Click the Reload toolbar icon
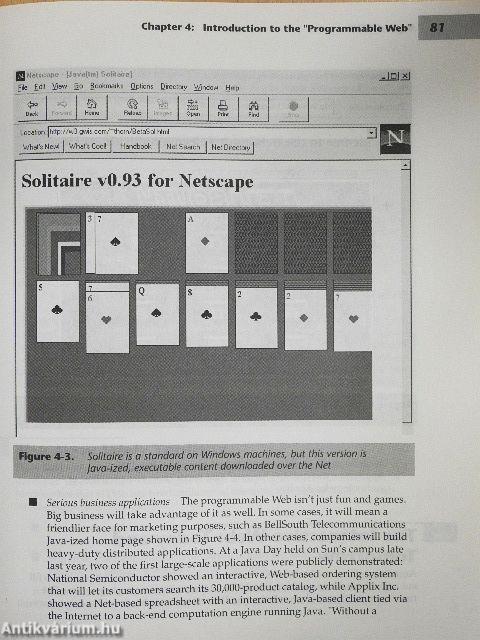Screen dimensions: 480x640 point(132,108)
